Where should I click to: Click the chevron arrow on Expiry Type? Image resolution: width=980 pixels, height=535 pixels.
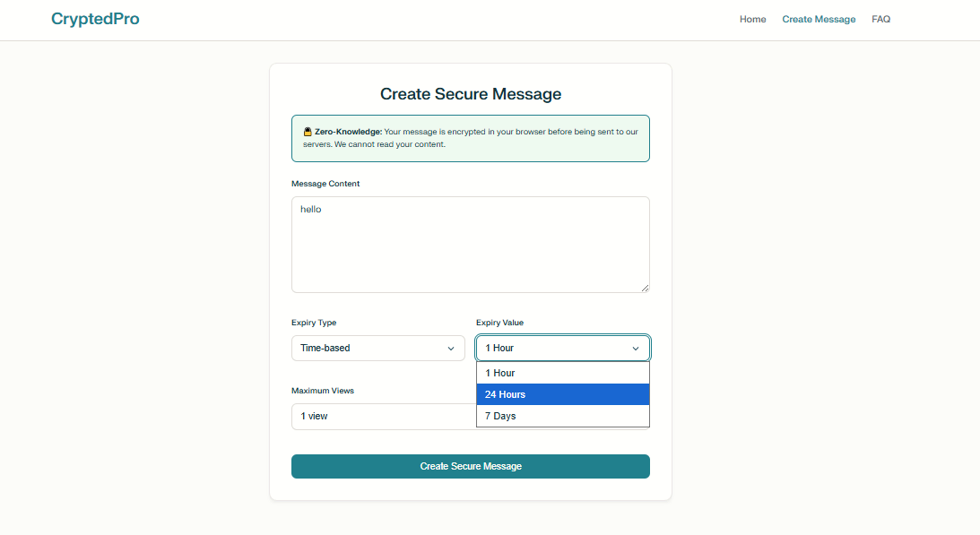[451, 349]
